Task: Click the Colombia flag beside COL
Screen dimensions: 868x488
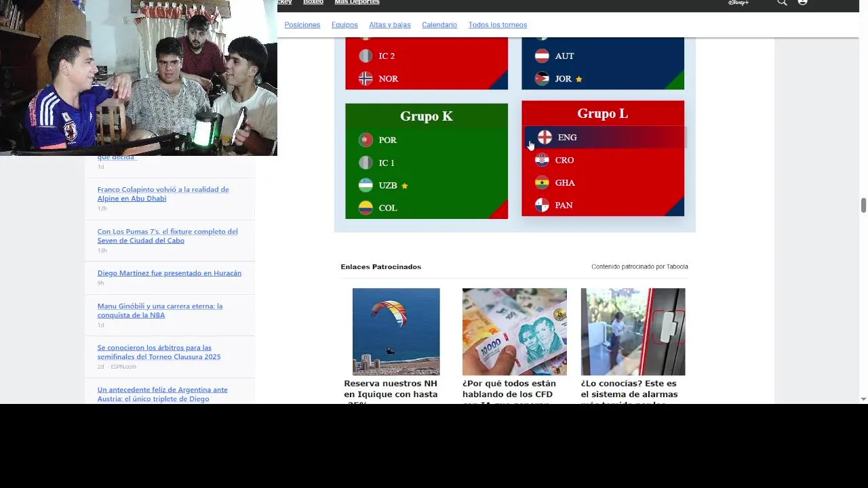Action: click(366, 208)
